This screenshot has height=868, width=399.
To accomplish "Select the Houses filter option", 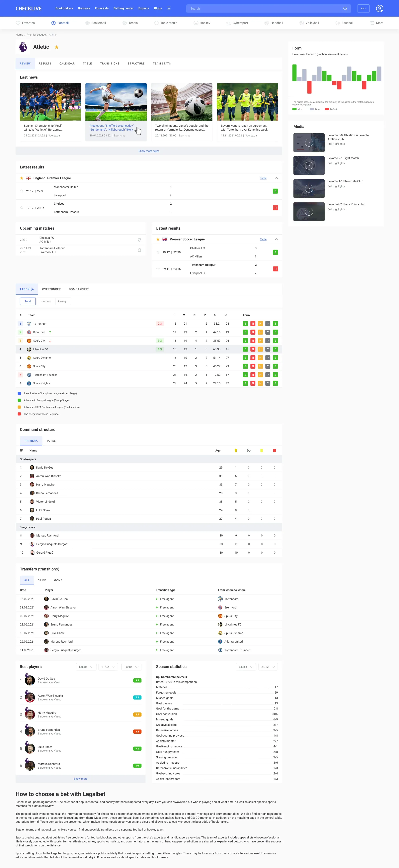I will point(46,301).
